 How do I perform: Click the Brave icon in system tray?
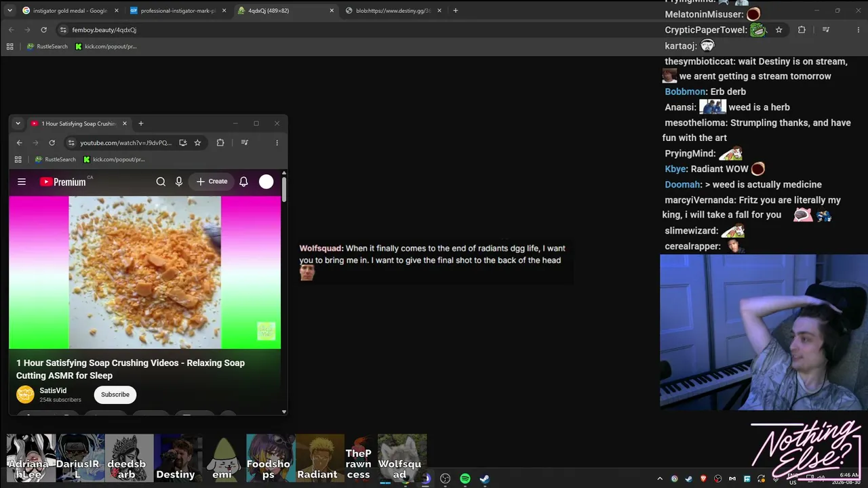click(703, 479)
